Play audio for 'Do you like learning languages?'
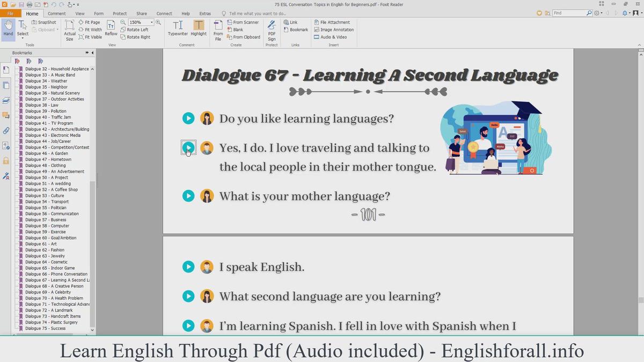Viewport: 644px width, 362px height. (188, 119)
